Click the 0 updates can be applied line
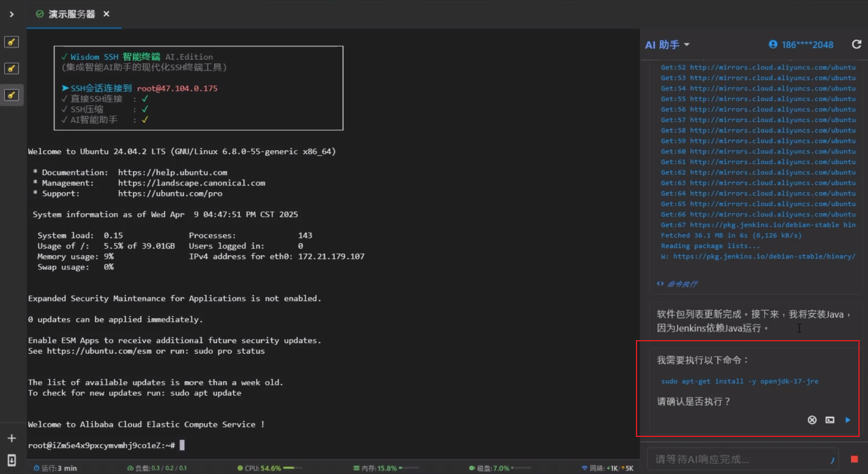This screenshot has width=868, height=474. (115, 319)
